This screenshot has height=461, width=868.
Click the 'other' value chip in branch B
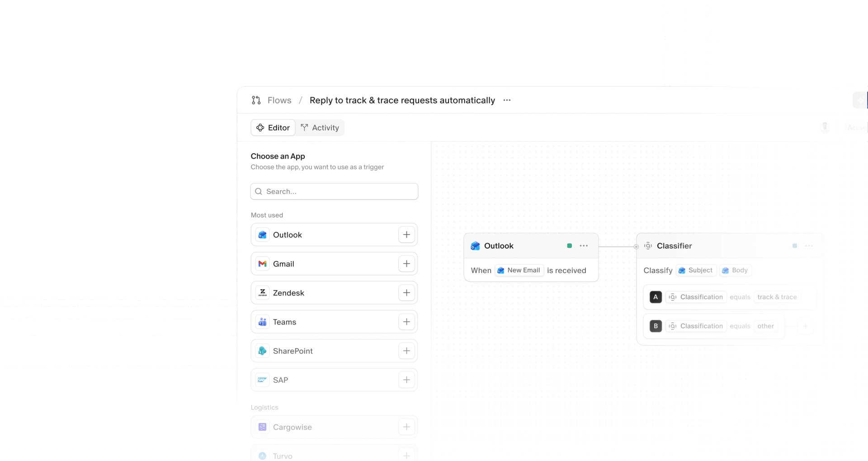766,326
